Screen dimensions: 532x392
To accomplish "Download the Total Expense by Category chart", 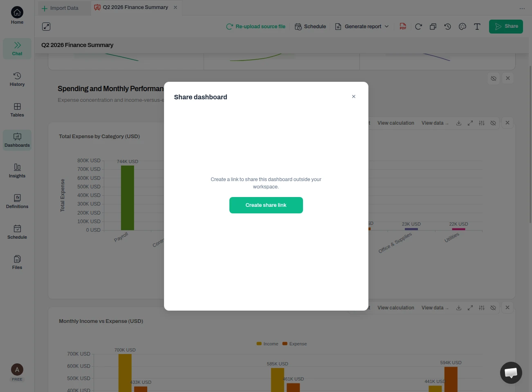I will point(459,123).
